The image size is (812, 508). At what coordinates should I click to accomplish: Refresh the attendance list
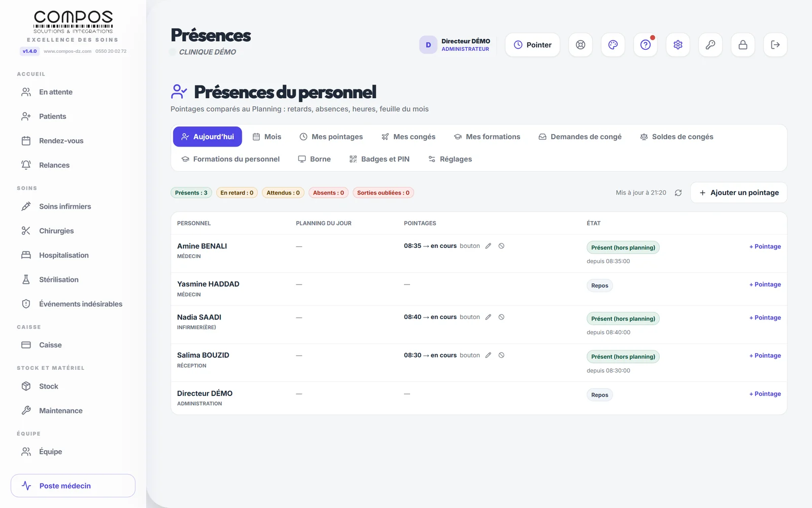pyautogui.click(x=678, y=193)
